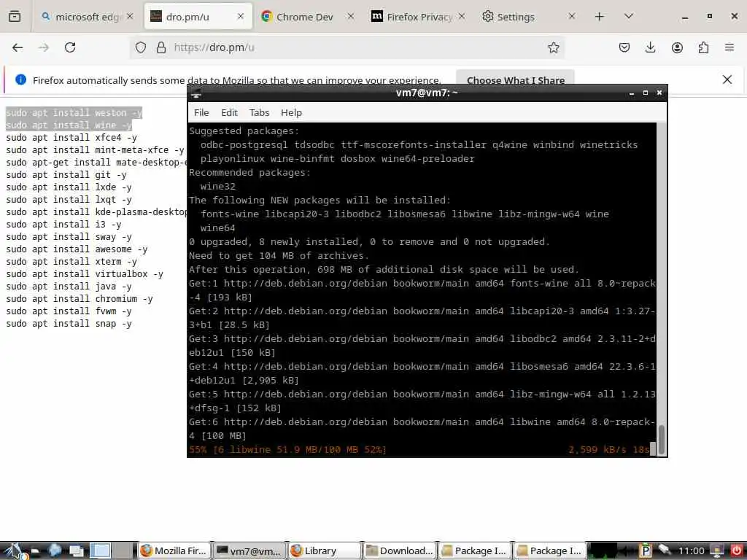Open the terminal Help menu

coord(291,112)
